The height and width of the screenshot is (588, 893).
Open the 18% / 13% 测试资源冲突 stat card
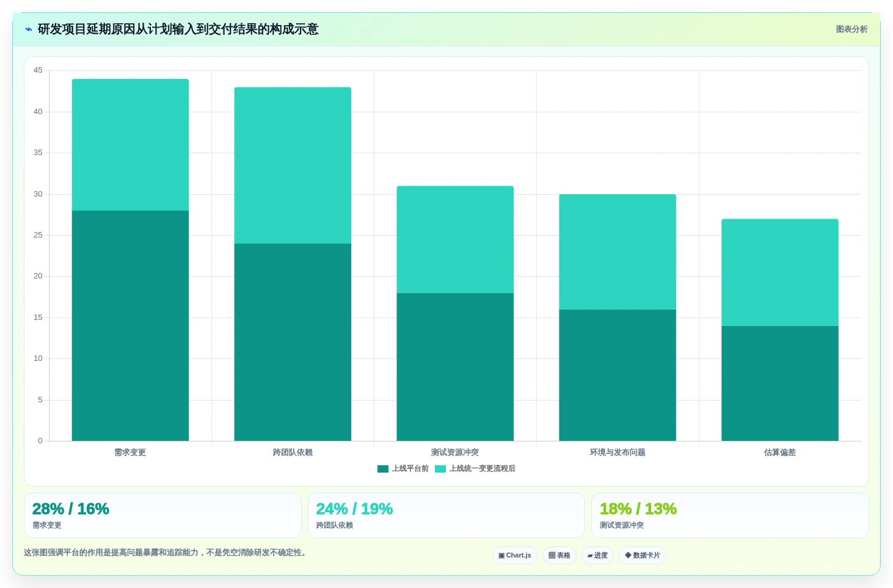pos(730,515)
